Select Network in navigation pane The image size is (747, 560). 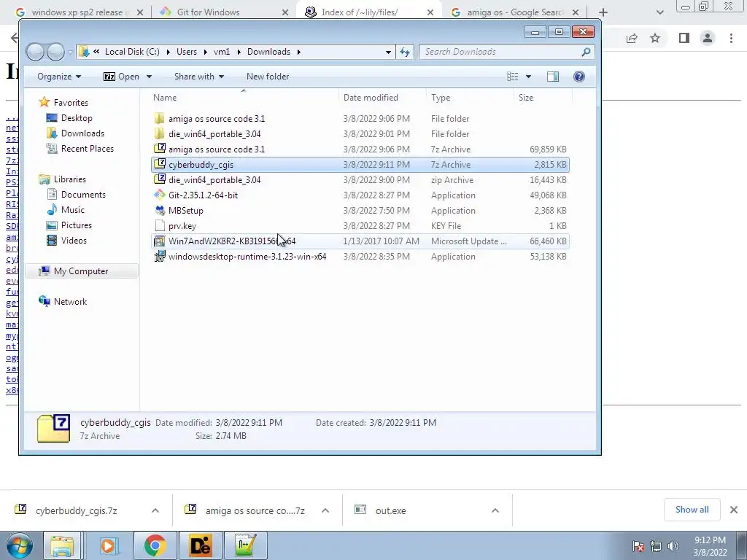point(63,301)
